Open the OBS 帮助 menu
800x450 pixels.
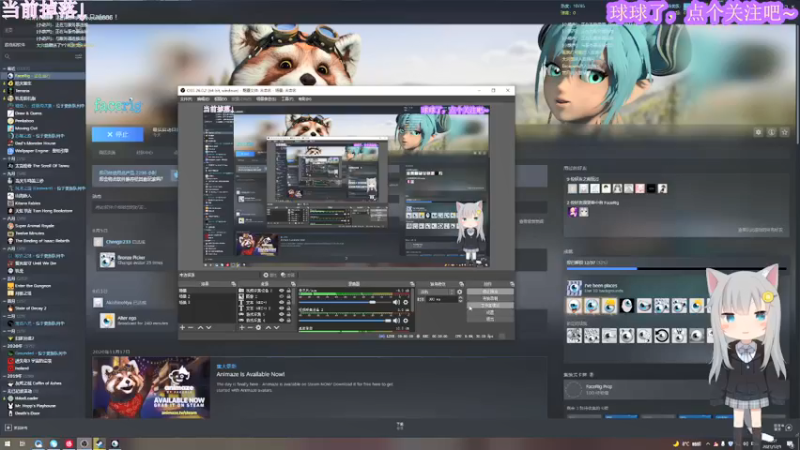tap(305, 99)
